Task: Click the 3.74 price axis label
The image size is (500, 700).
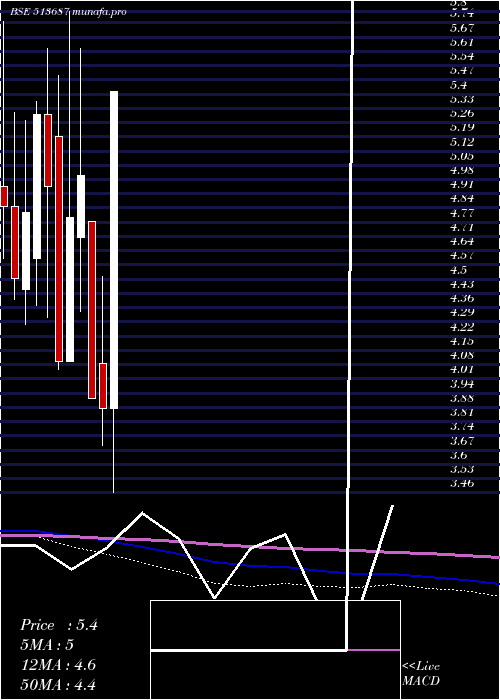Action: point(462,426)
